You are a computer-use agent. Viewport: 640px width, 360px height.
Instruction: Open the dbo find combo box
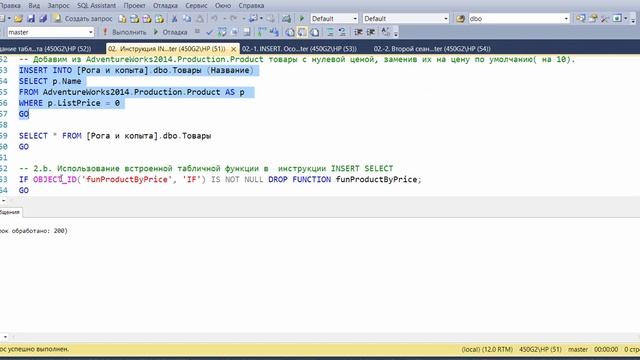coord(518,19)
